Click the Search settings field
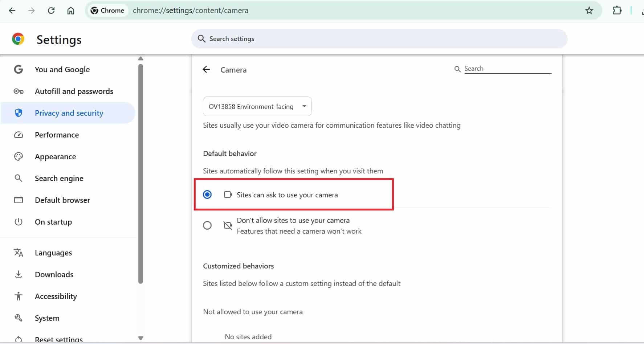This screenshot has height=344, width=644. click(379, 39)
